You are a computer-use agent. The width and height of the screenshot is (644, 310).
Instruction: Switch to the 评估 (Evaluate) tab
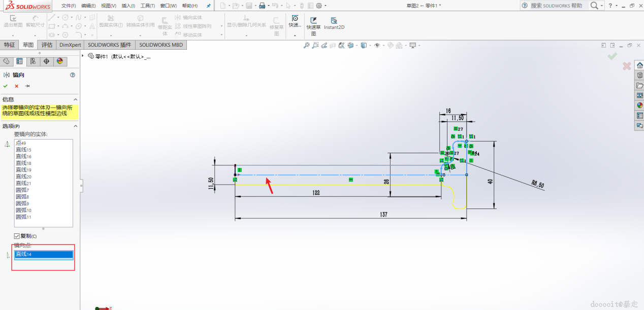pos(47,45)
